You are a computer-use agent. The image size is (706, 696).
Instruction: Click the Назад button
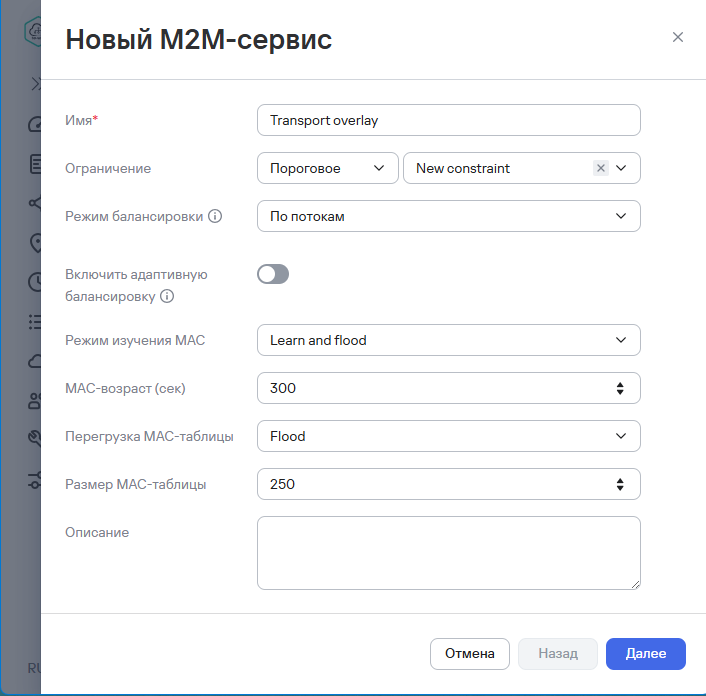558,653
